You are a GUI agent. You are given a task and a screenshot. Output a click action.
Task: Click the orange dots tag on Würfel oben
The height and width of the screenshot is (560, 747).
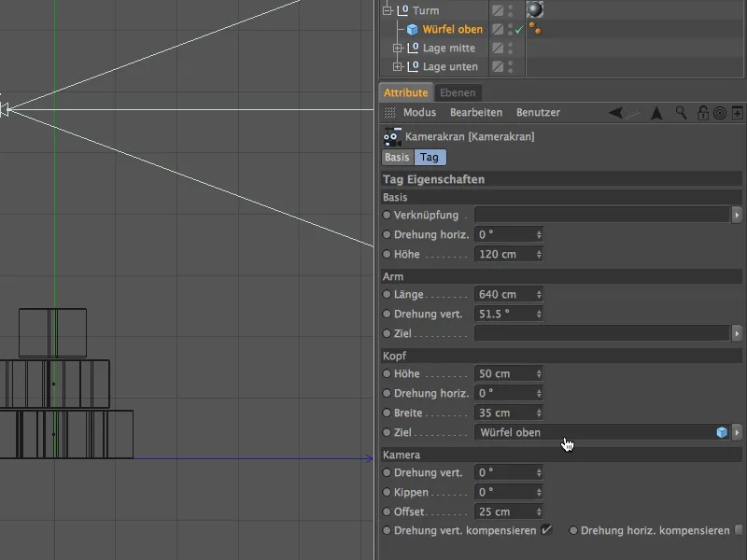pyautogui.click(x=535, y=29)
